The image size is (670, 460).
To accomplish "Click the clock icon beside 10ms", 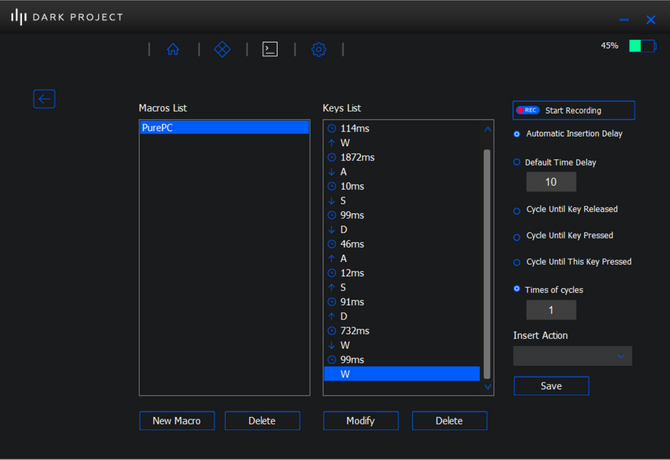I will click(x=332, y=186).
